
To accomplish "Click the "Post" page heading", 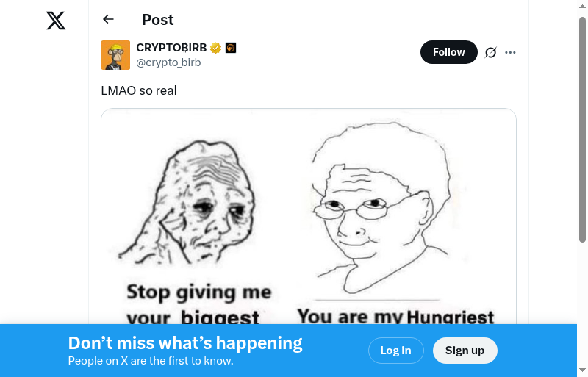I will [158, 20].
